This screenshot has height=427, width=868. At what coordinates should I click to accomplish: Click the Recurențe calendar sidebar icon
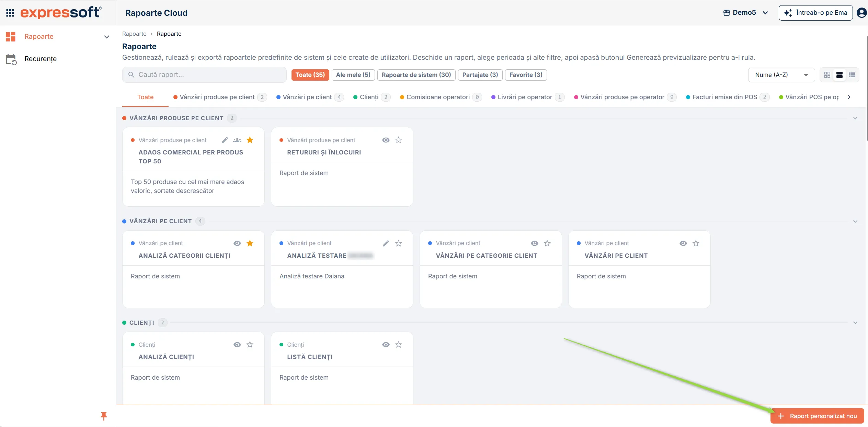click(11, 59)
